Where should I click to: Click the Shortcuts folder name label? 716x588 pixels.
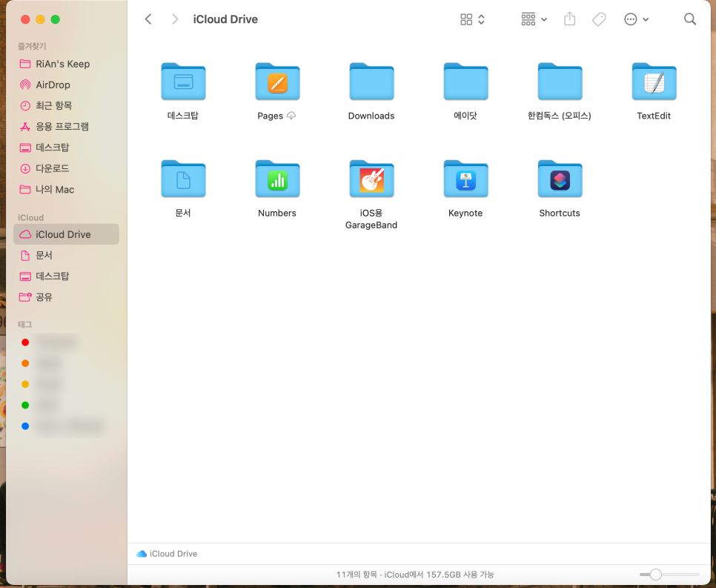tap(560, 214)
